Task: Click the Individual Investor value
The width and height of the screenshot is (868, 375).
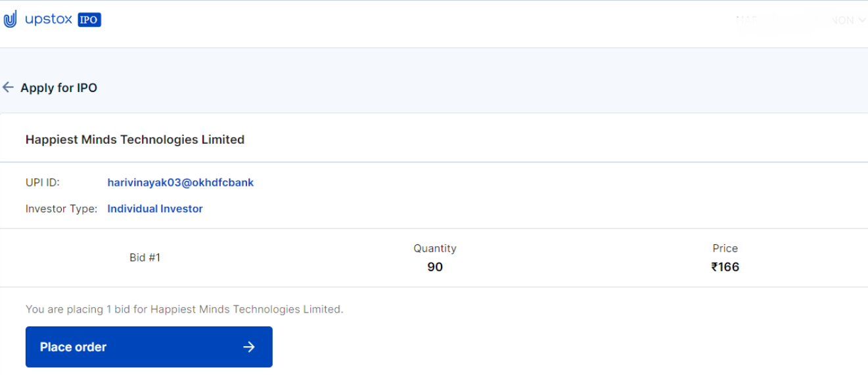Action: tap(155, 209)
